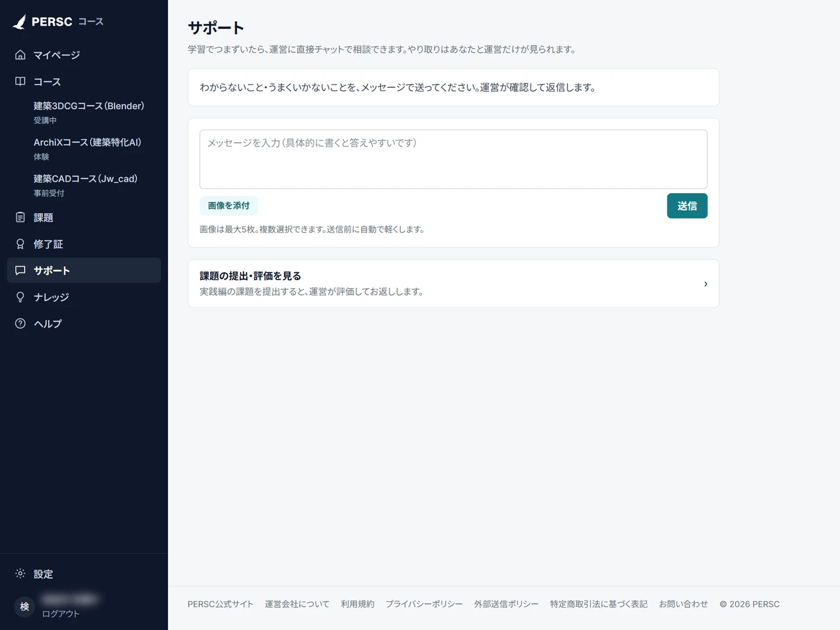This screenshot has height=630, width=840.
Task: Go to the 課題 section label
Action: pos(43,218)
